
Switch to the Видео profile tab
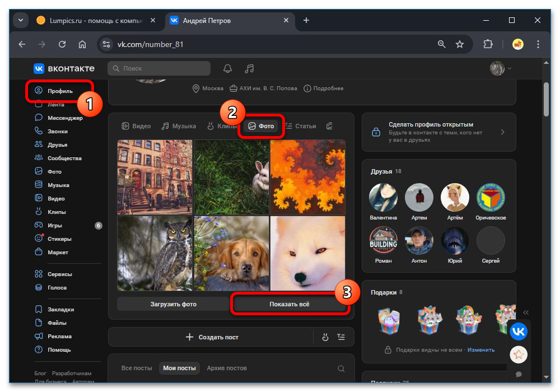pos(136,126)
